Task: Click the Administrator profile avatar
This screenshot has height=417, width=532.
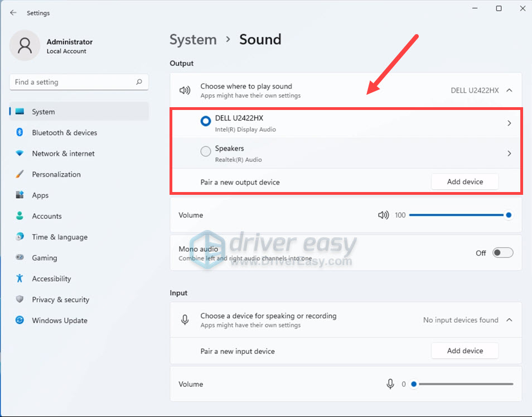Action: click(x=25, y=46)
